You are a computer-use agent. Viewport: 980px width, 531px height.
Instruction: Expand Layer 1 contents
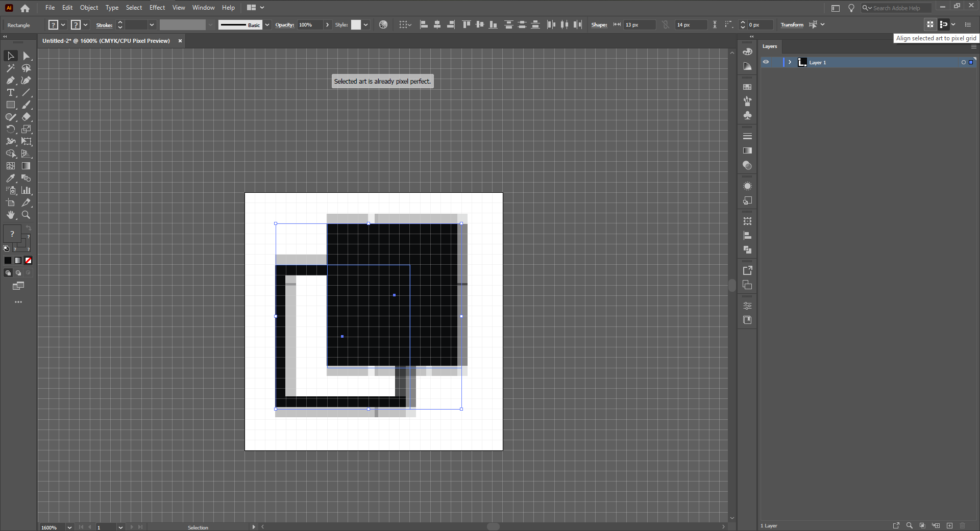pyautogui.click(x=789, y=62)
